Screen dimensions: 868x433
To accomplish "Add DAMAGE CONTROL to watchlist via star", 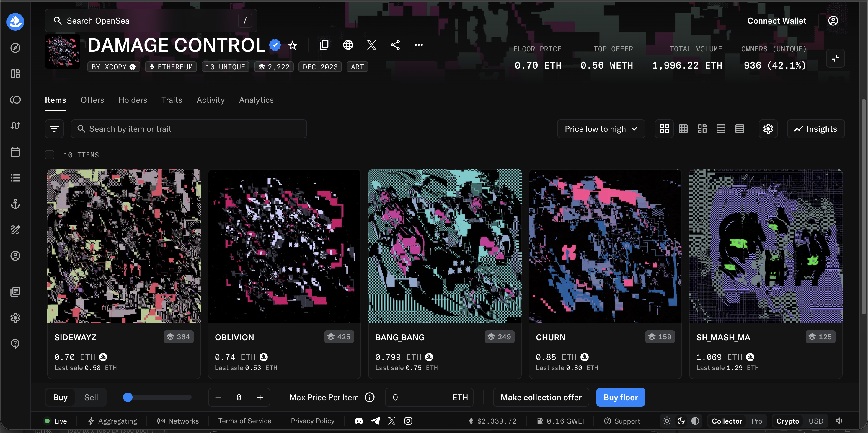I will [292, 45].
